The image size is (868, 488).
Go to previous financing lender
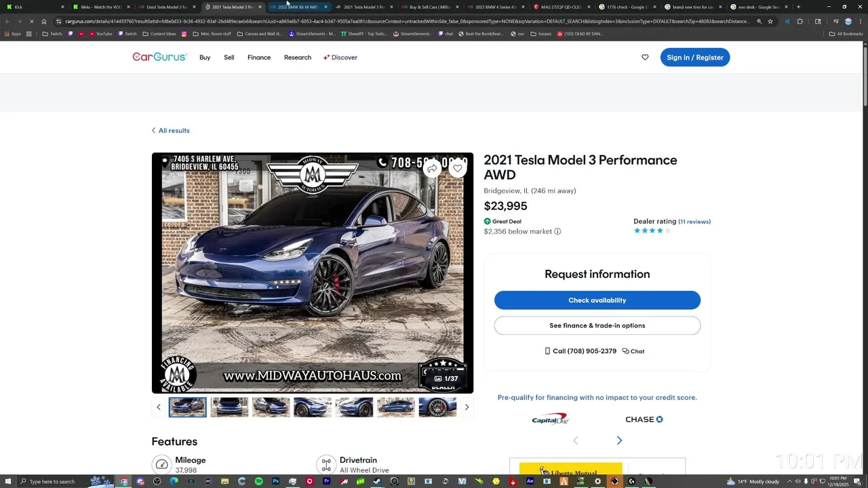tap(576, 441)
